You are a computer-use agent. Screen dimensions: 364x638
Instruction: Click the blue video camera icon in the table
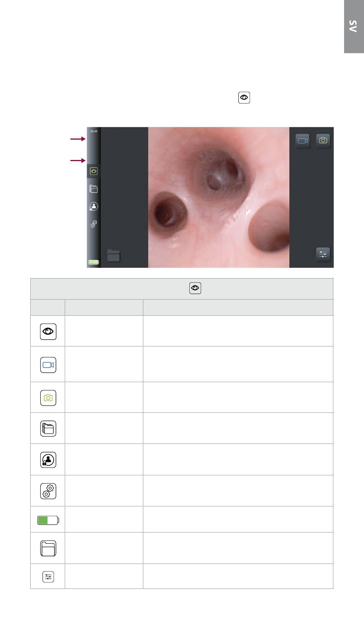[x=48, y=365]
